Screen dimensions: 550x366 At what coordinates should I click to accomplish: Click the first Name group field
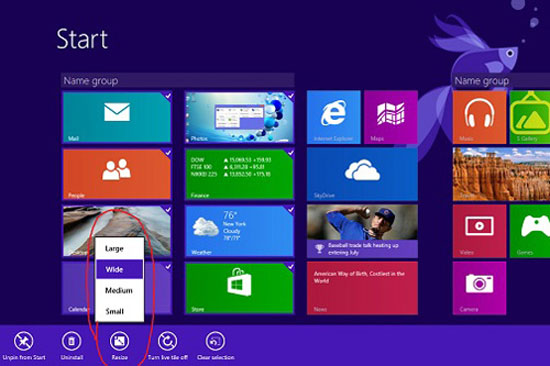pyautogui.click(x=177, y=81)
